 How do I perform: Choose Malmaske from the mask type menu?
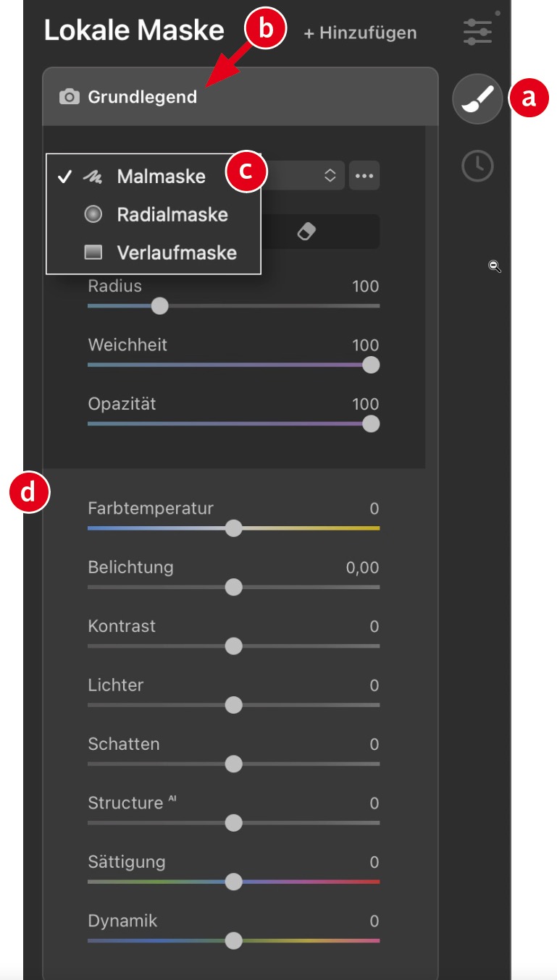[x=161, y=177]
